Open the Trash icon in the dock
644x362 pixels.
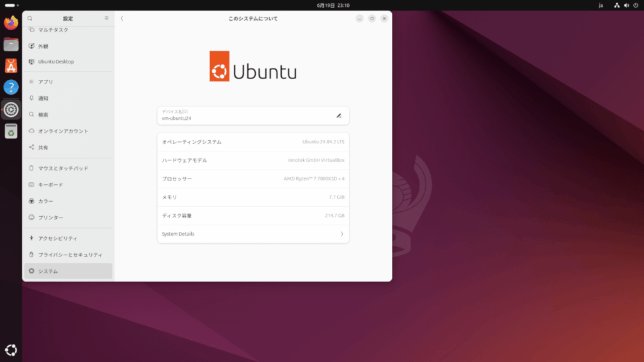tap(11, 131)
